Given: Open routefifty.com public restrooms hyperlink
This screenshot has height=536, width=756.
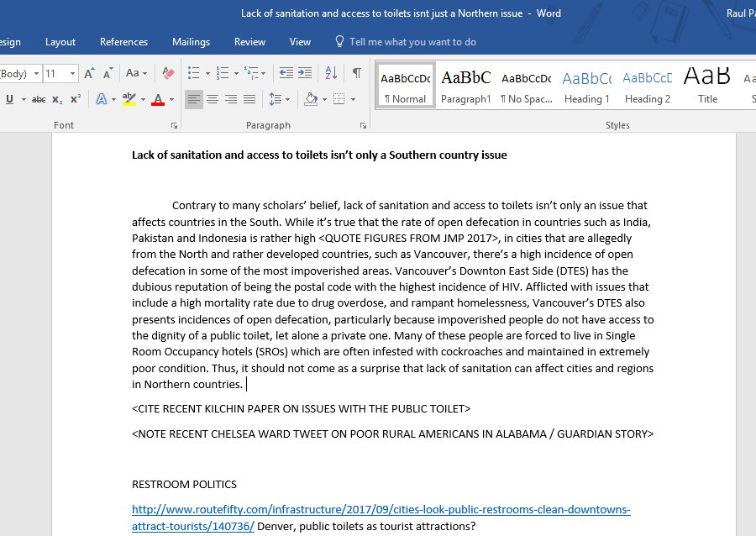Looking at the screenshot, I should pyautogui.click(x=381, y=518).
